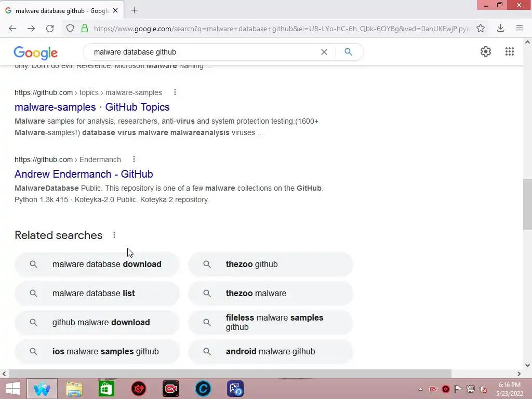The image size is (532, 399).
Task: Search related: android malware github
Action: tap(271, 352)
